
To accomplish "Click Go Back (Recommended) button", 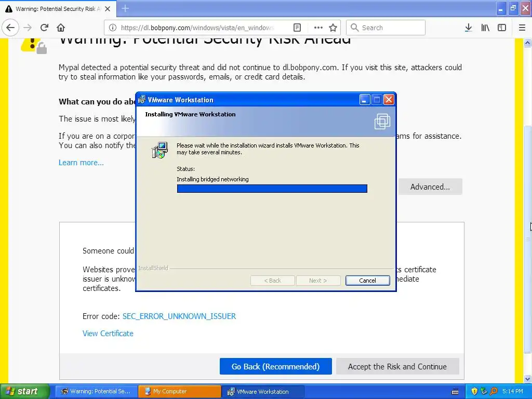I will [275, 366].
